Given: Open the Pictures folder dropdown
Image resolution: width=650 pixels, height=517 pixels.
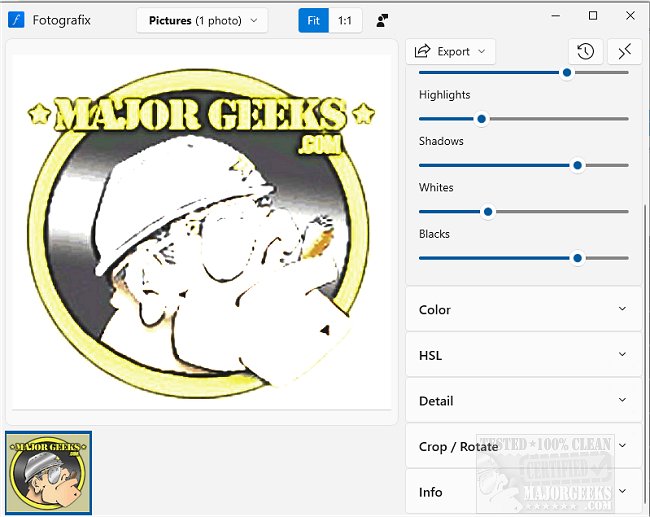Looking at the screenshot, I should [x=202, y=20].
